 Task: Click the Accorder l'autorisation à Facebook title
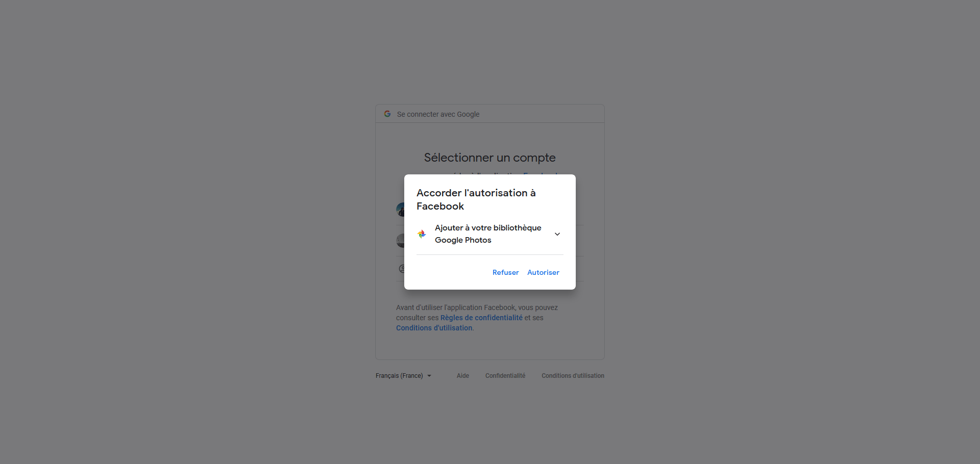click(x=476, y=199)
